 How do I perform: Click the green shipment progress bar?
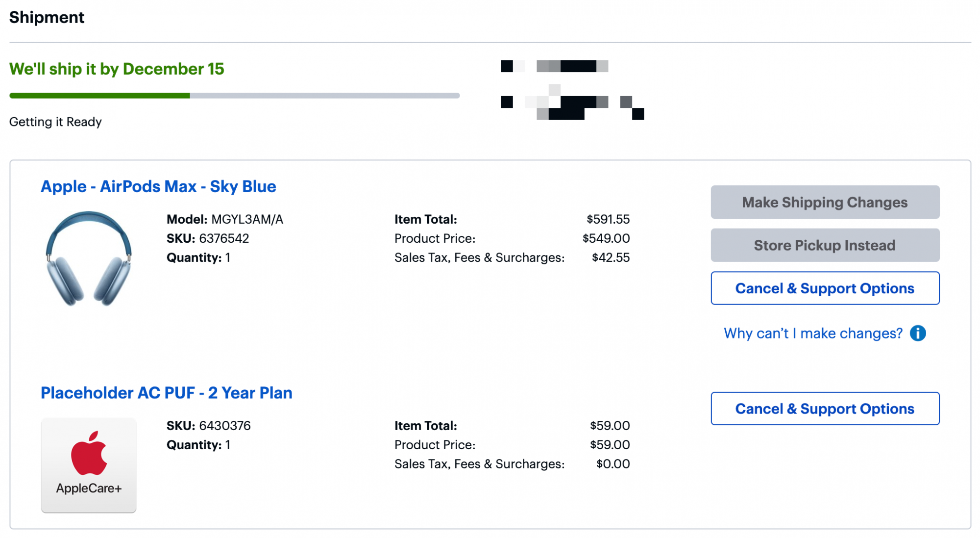coord(99,96)
